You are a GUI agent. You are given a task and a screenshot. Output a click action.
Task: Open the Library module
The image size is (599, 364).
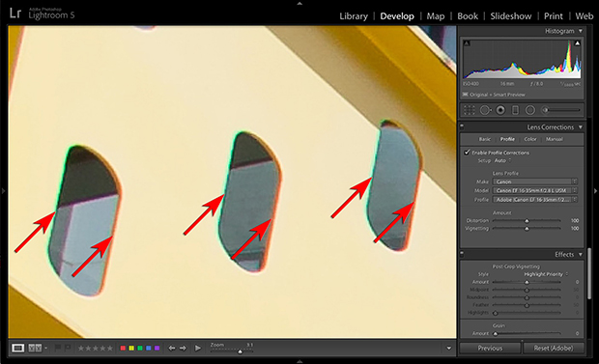coord(354,16)
